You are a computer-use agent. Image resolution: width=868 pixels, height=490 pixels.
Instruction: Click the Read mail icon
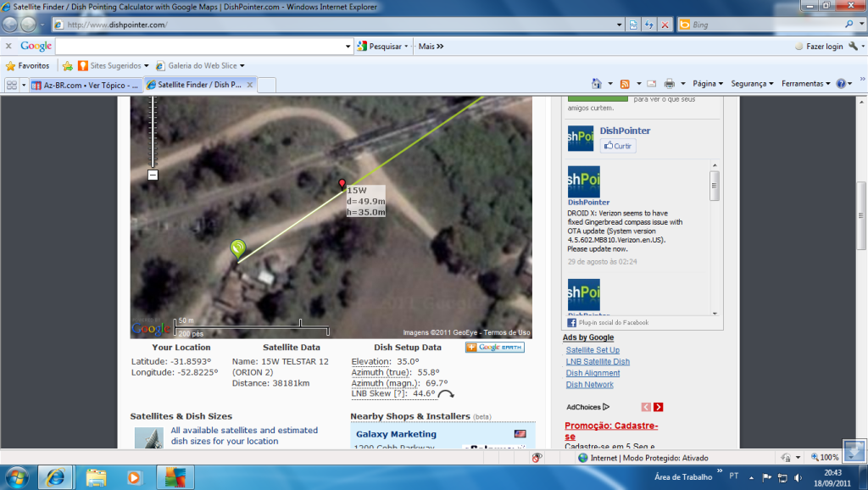click(x=652, y=84)
